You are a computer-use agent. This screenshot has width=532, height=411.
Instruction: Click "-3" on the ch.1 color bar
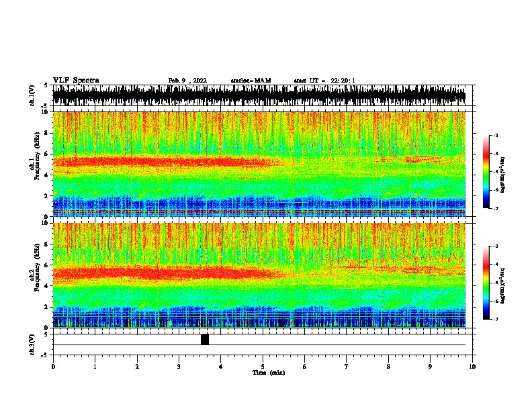495,135
